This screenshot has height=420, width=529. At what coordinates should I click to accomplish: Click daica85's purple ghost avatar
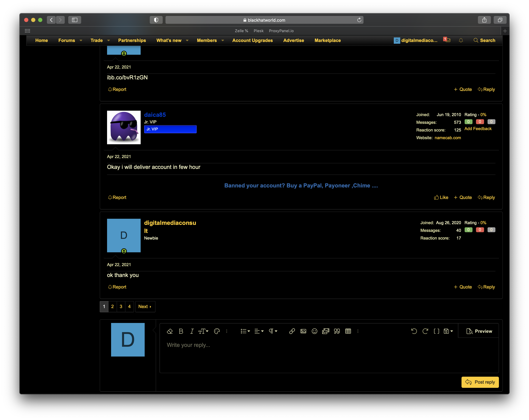124,127
